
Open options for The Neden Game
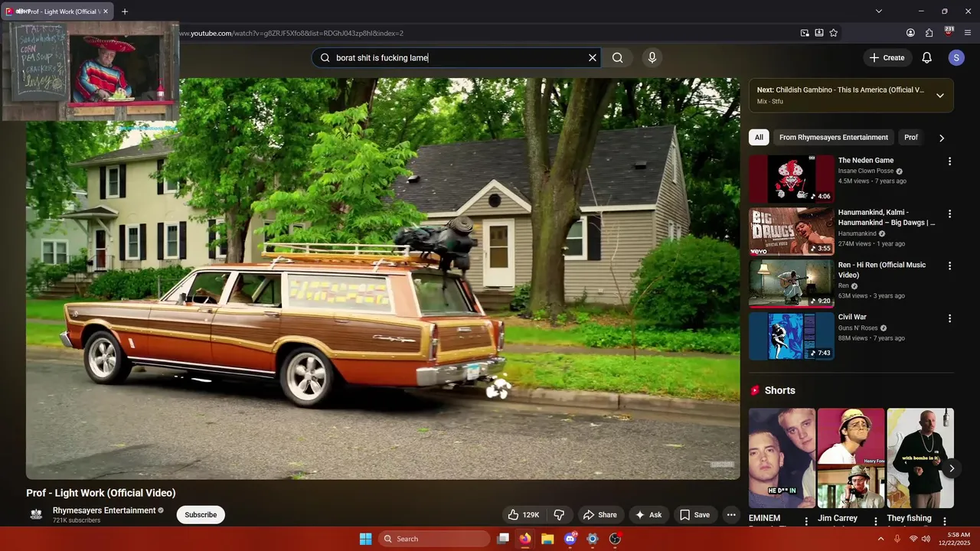[949, 161]
